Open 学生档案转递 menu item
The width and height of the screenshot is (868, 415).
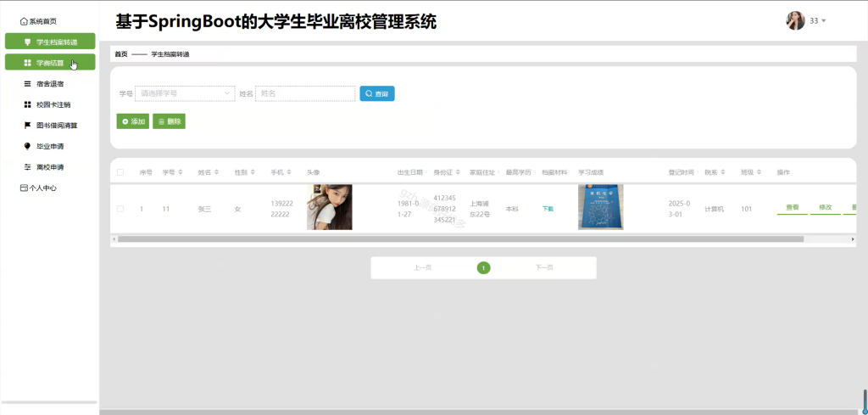50,42
